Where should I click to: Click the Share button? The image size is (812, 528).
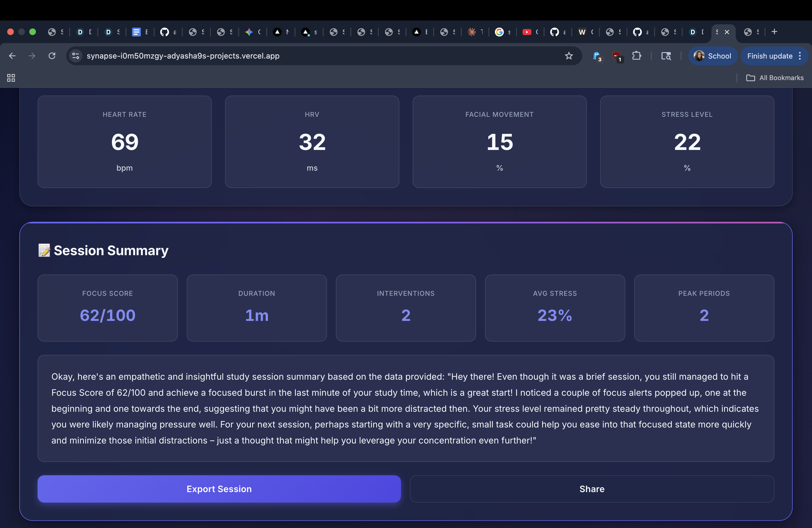[x=592, y=489]
